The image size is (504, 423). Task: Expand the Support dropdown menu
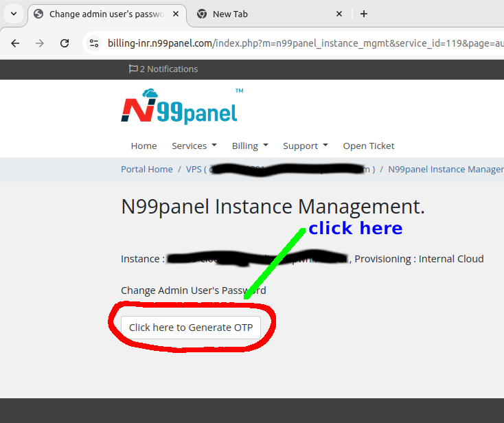(x=305, y=146)
